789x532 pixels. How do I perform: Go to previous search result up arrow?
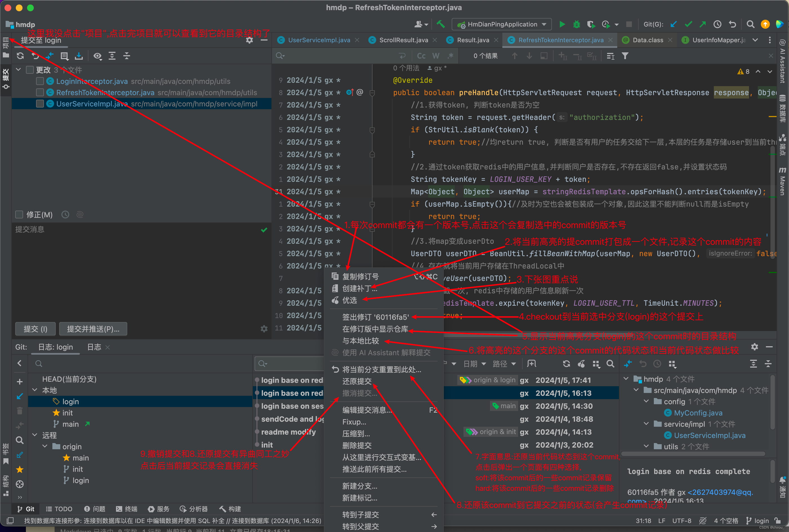(x=514, y=56)
